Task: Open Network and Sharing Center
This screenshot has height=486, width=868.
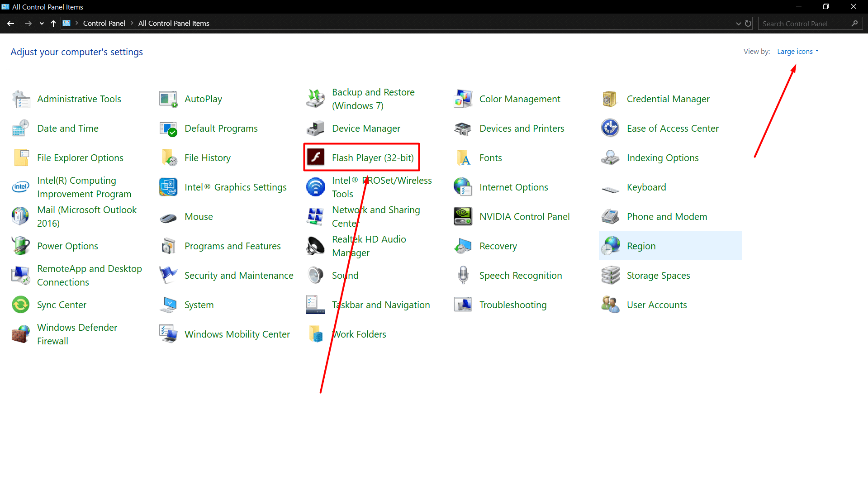Action: tap(376, 216)
